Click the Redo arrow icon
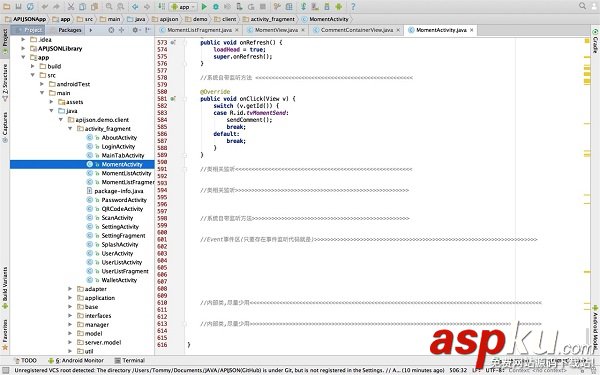 point(56,7)
